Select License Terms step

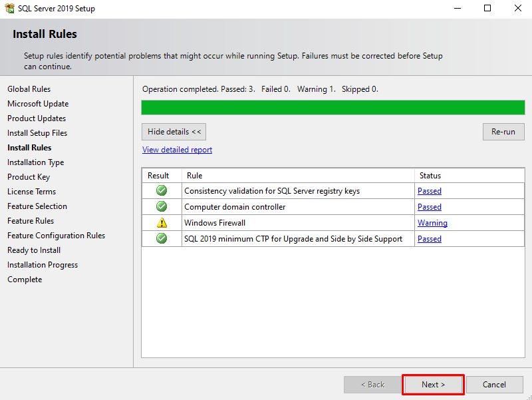[31, 192]
